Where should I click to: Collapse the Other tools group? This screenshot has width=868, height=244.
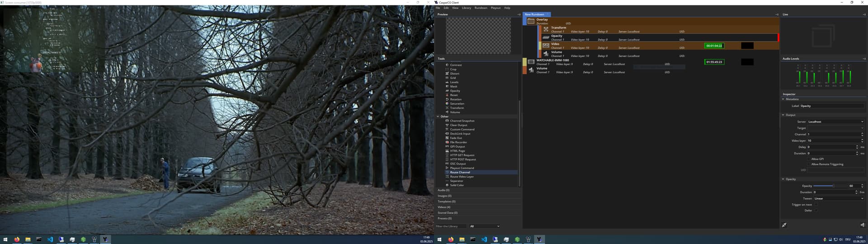pyautogui.click(x=438, y=117)
